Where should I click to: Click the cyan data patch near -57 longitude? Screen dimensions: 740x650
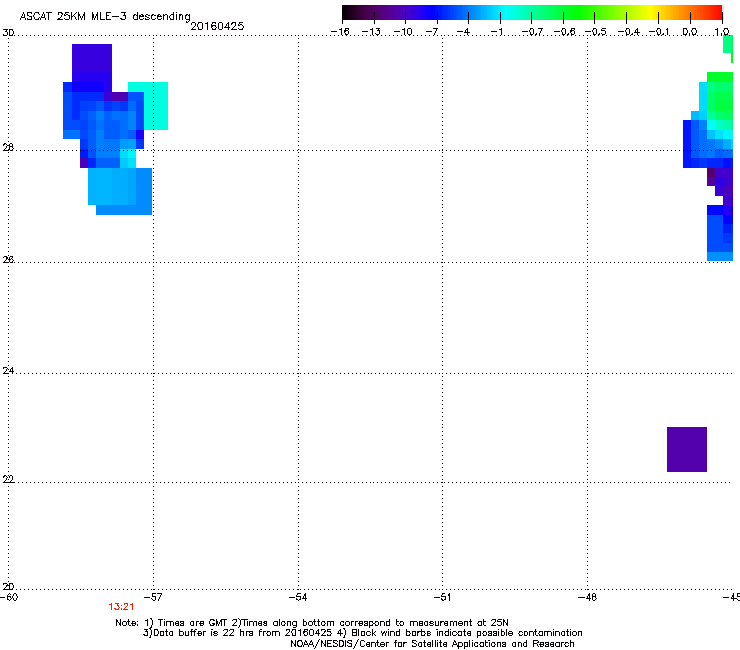pyautogui.click(x=156, y=106)
